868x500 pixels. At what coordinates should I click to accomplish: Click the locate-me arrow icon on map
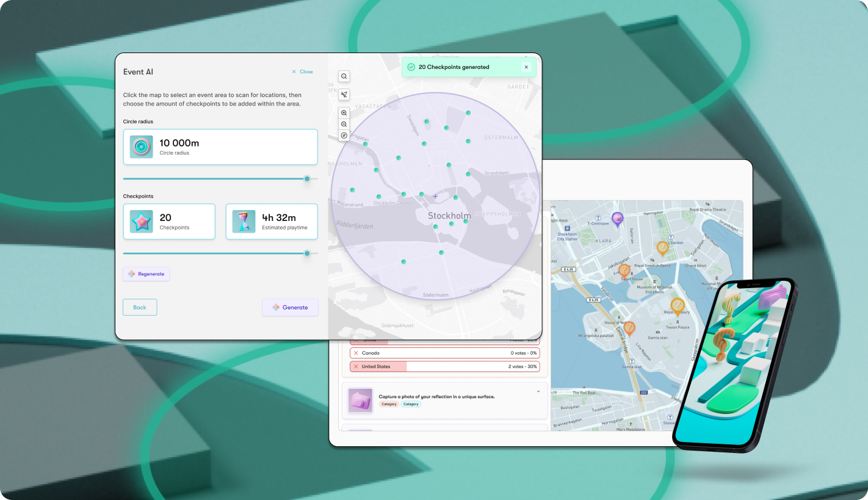344,95
